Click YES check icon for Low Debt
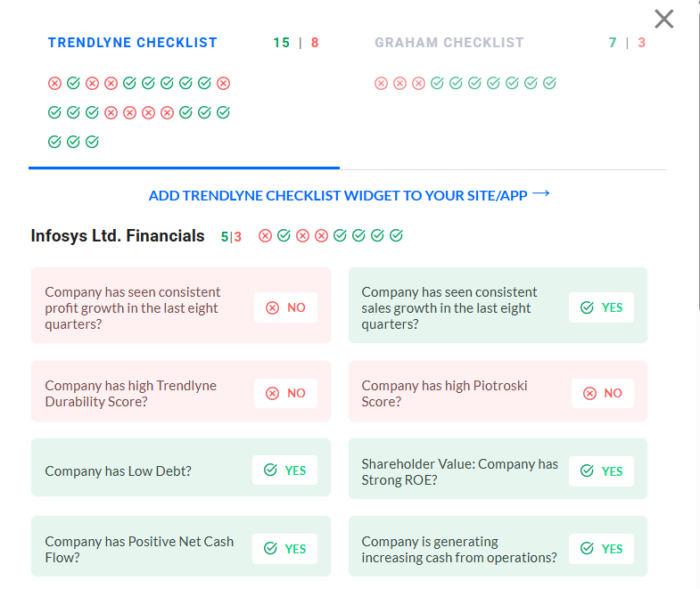The height and width of the screenshot is (589, 700). 270,470
